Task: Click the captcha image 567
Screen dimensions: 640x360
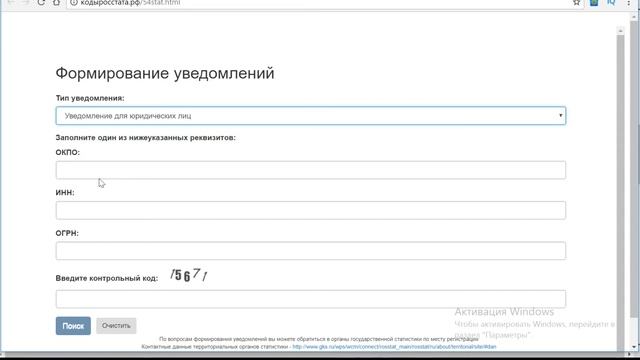Action: point(189,275)
